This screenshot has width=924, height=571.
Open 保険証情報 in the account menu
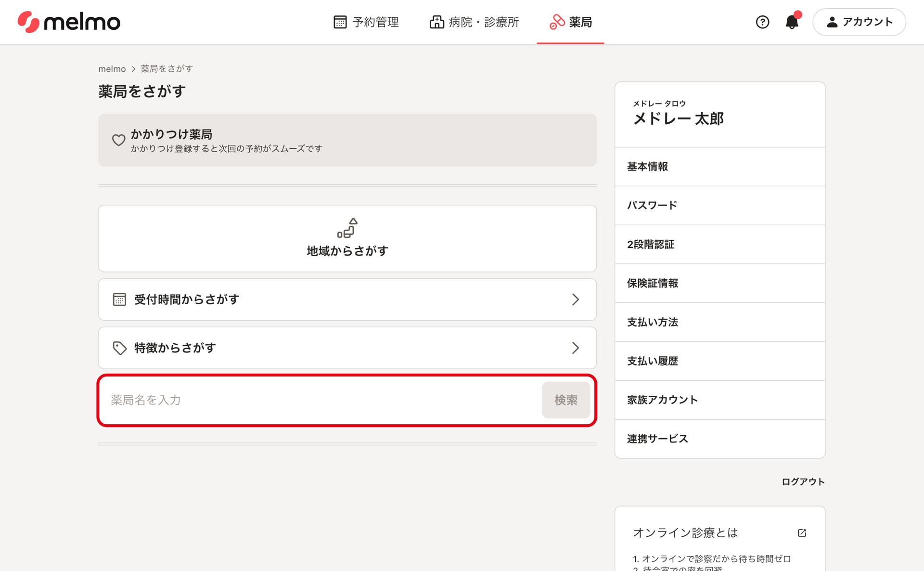click(652, 283)
